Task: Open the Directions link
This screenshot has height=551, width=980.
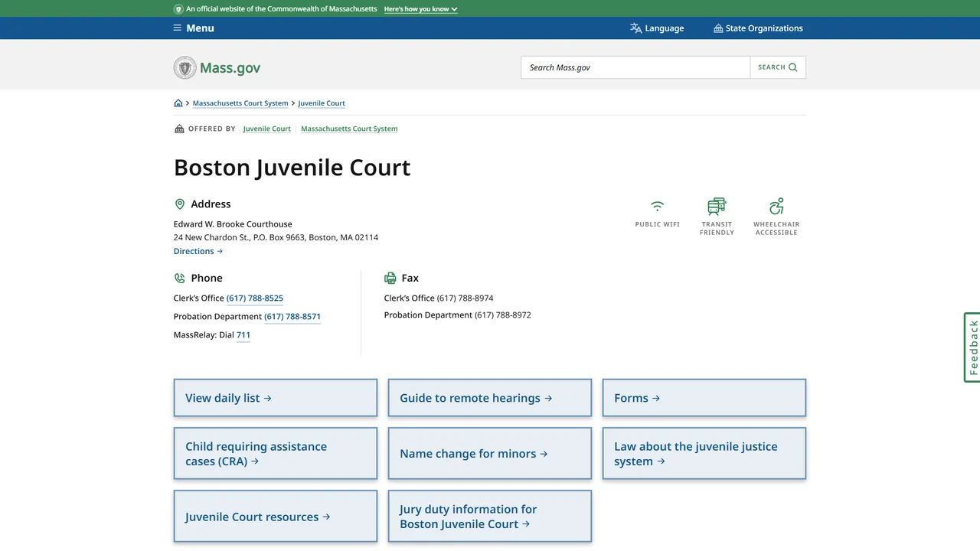Action: pos(198,251)
